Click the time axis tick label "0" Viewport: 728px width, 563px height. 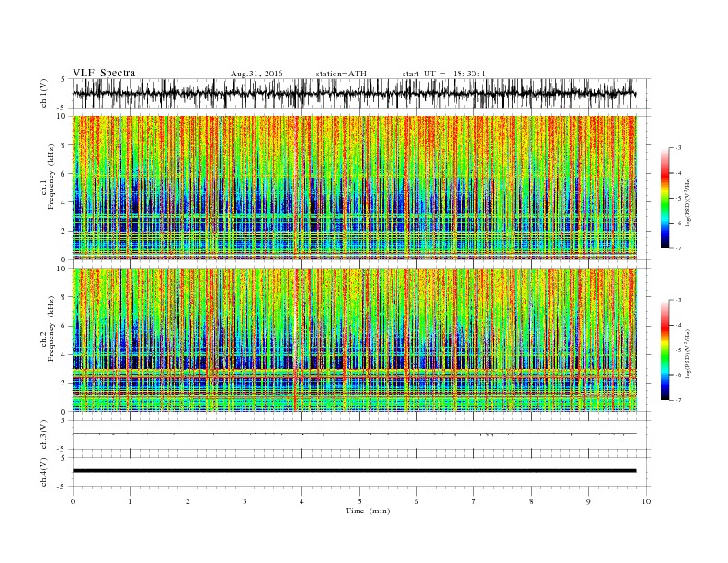point(73,501)
